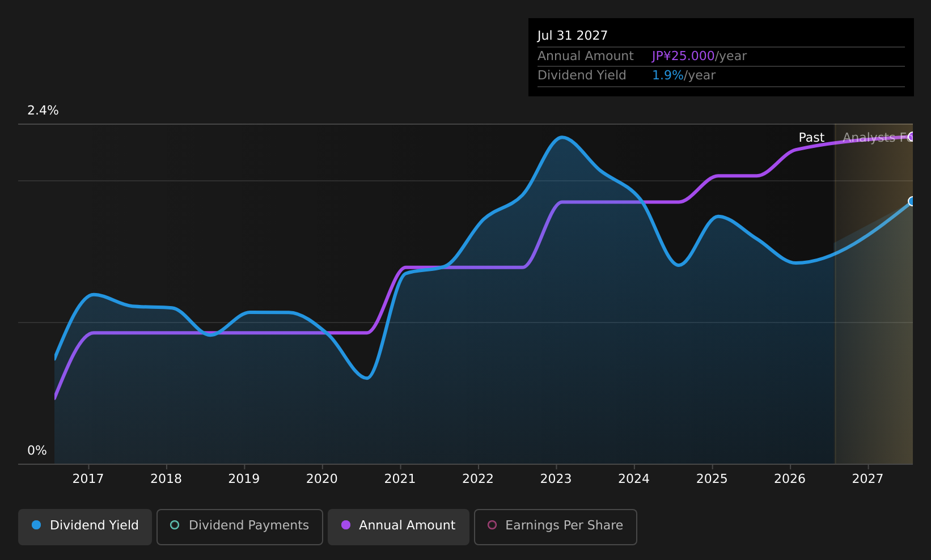Click the 2020 x-axis label

point(322,479)
